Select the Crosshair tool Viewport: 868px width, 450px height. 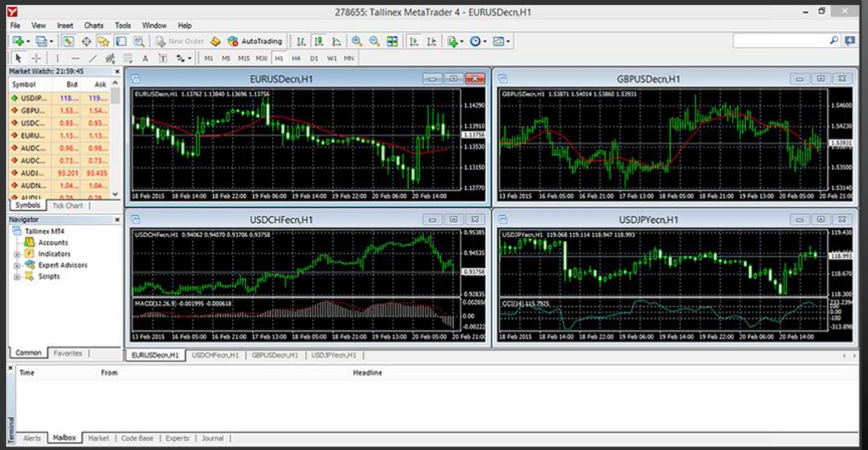(x=36, y=58)
